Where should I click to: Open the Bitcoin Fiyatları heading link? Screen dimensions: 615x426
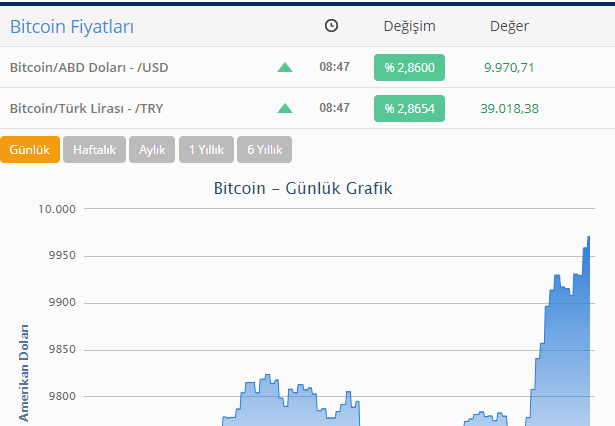coord(72,27)
